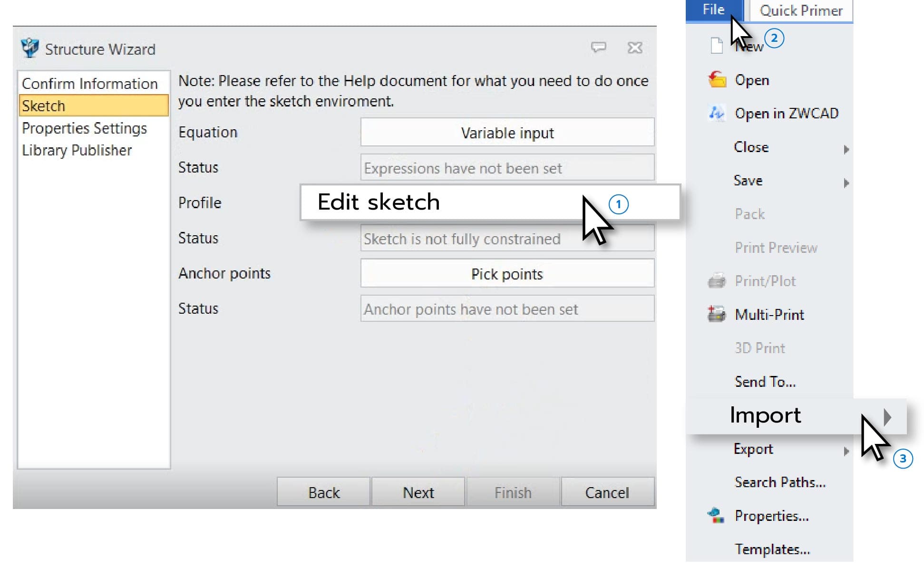Expand the Export submenu arrow
Screen dimensions: 924x567
point(846,451)
